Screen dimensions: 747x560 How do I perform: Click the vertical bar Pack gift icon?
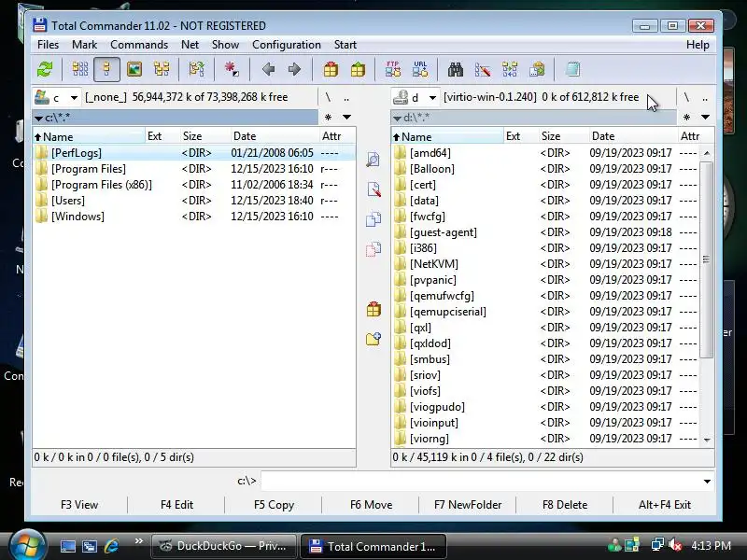(373, 309)
